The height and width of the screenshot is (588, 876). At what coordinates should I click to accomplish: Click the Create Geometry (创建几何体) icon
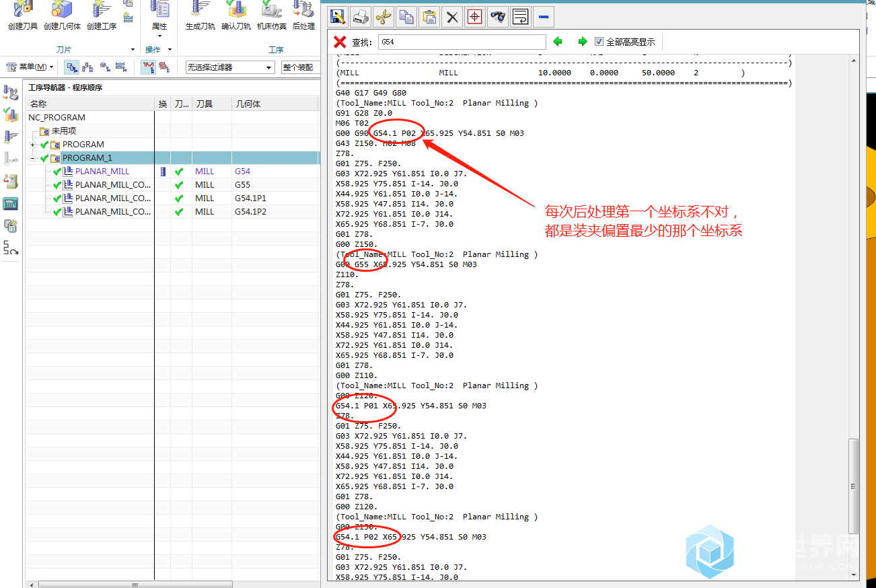pos(62,9)
